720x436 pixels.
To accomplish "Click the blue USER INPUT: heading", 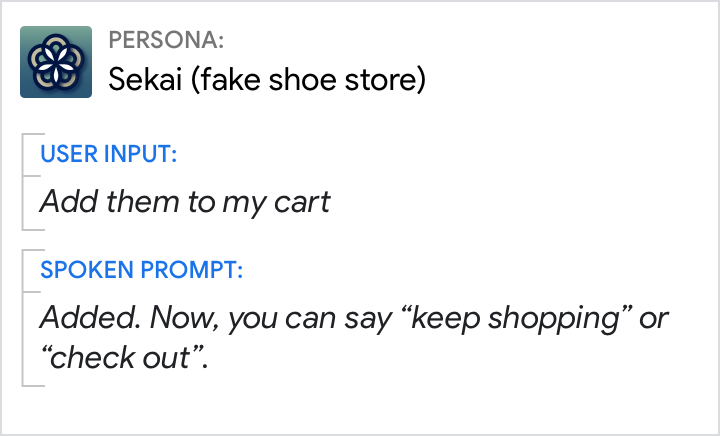I will point(108,154).
